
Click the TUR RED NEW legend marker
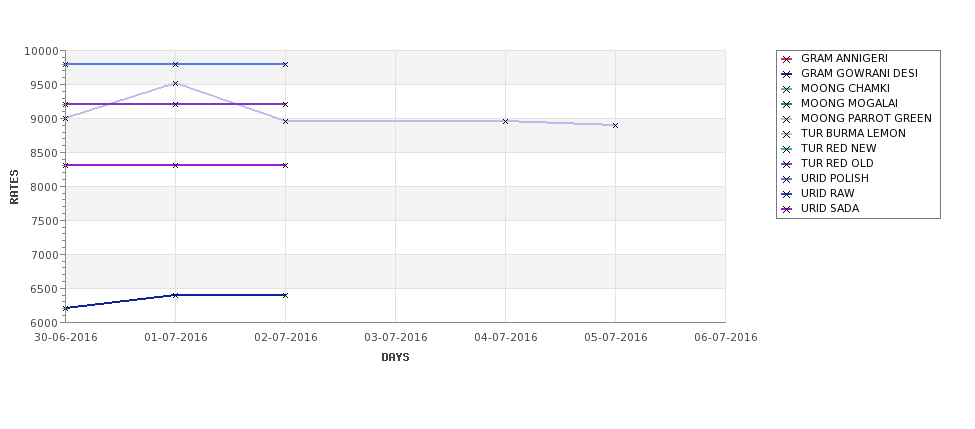coord(787,149)
